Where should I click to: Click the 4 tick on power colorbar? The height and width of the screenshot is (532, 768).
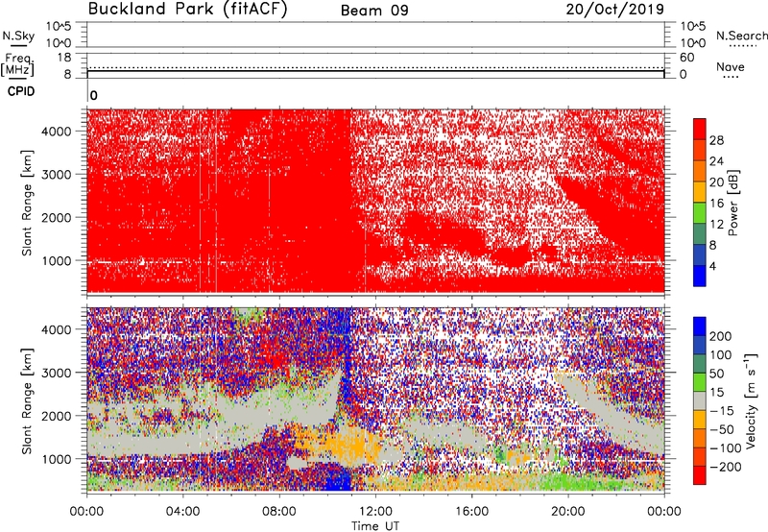click(x=713, y=266)
